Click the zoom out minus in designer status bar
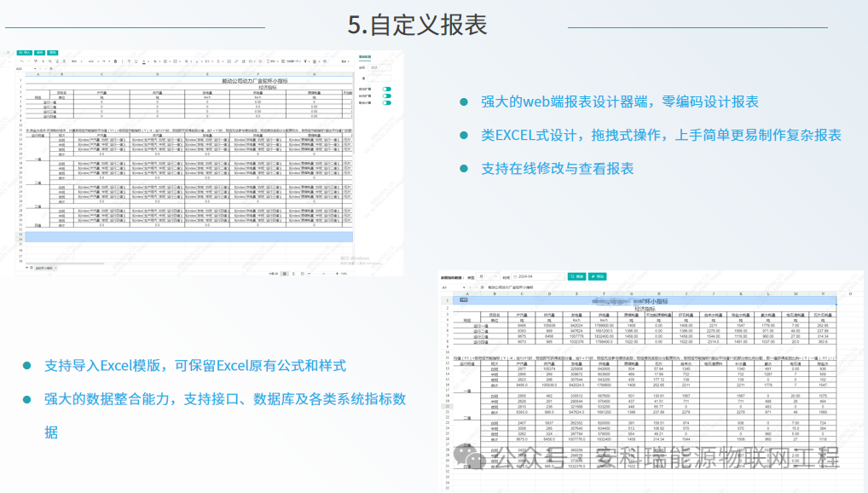 310,274
